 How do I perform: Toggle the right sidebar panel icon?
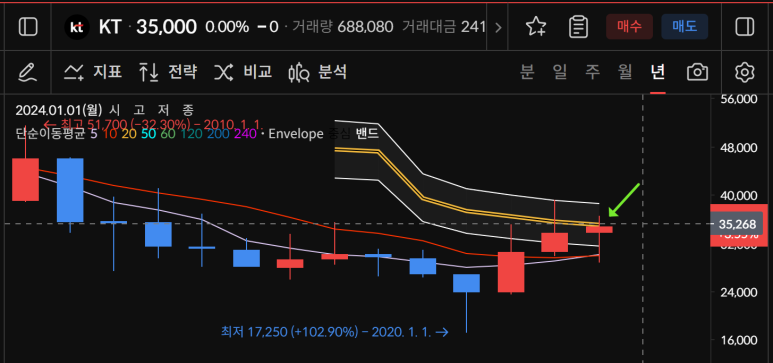coord(744,27)
